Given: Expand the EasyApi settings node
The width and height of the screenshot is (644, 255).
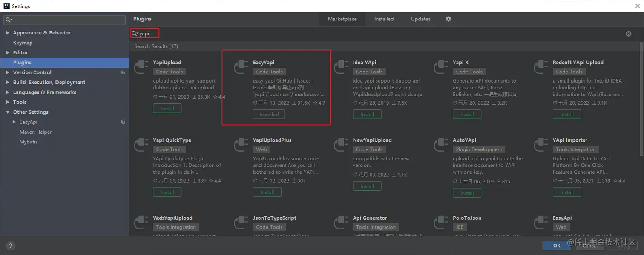Looking at the screenshot, I should [14, 122].
